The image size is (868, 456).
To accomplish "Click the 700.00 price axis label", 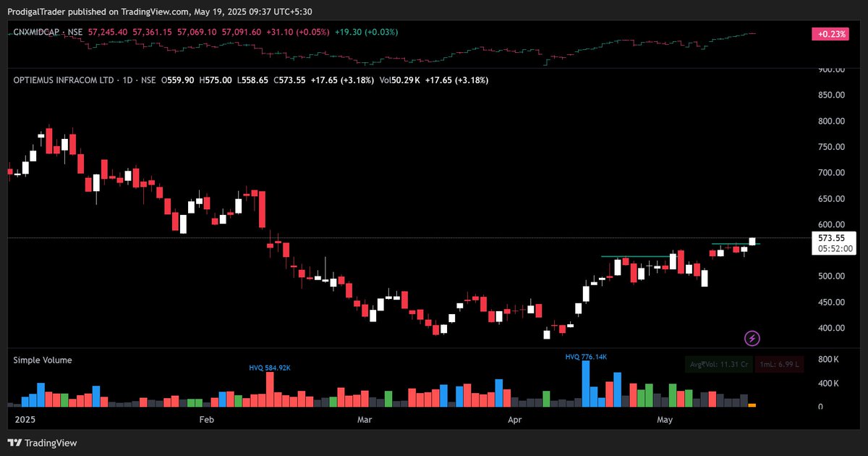I will [x=831, y=173].
